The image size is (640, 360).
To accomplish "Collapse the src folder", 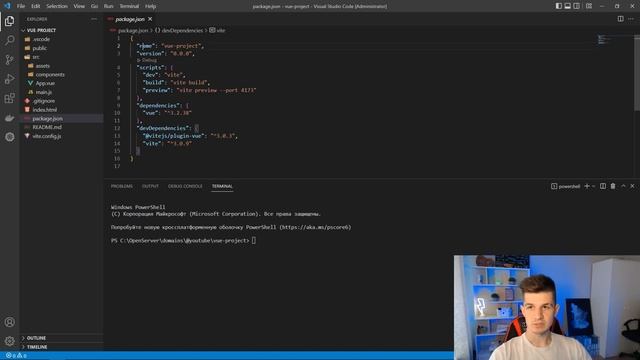I will (36, 57).
